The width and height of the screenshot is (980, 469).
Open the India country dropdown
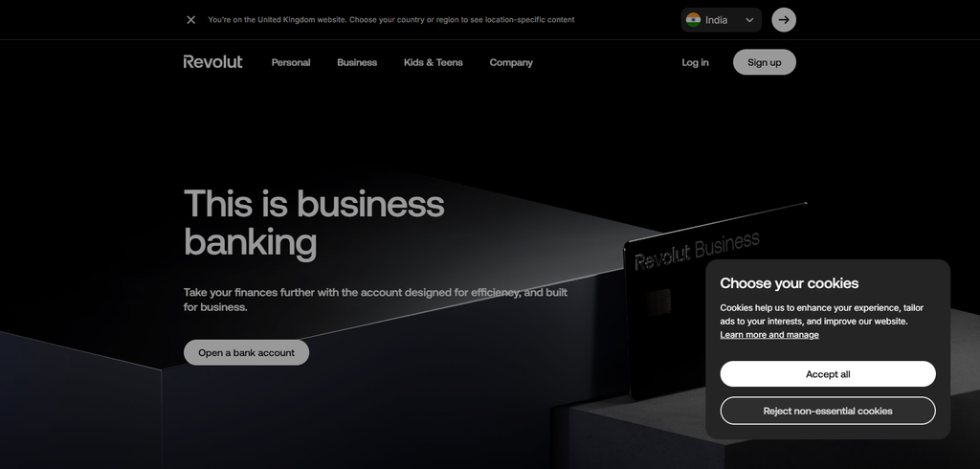(722, 20)
